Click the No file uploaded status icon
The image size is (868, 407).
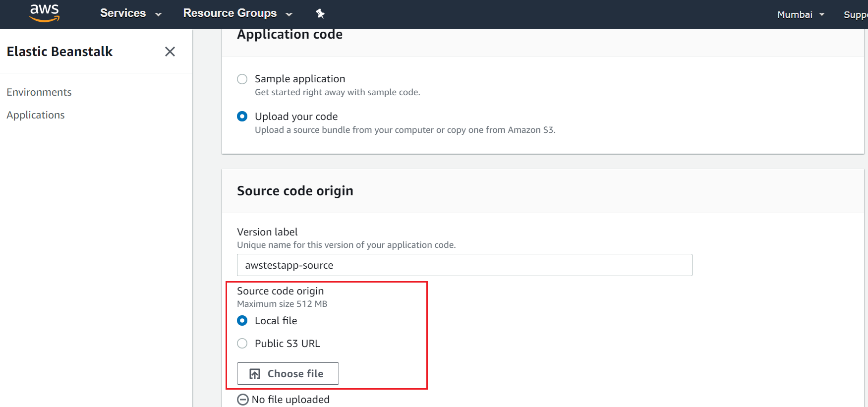pyautogui.click(x=243, y=400)
